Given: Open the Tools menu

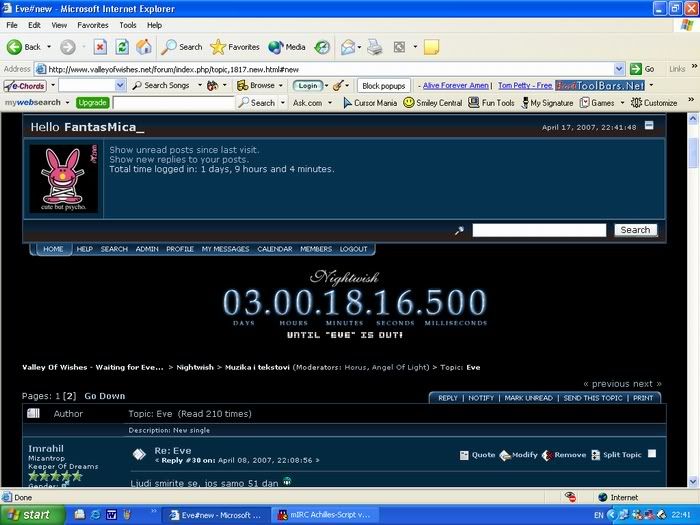Looking at the screenshot, I should click(x=128, y=25).
